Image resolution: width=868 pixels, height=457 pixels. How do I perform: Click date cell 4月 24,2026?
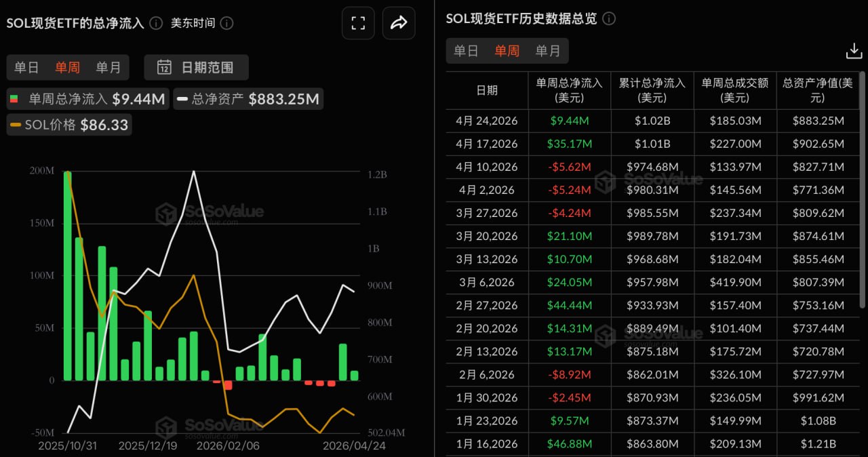[x=487, y=121]
